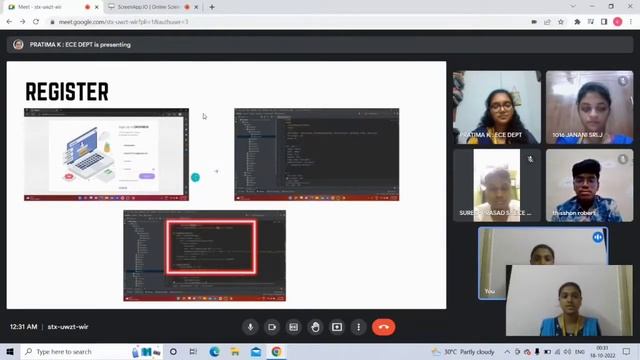The image size is (640, 360).
Task: Click the 12:31 AM meeting time
Action: [23, 327]
